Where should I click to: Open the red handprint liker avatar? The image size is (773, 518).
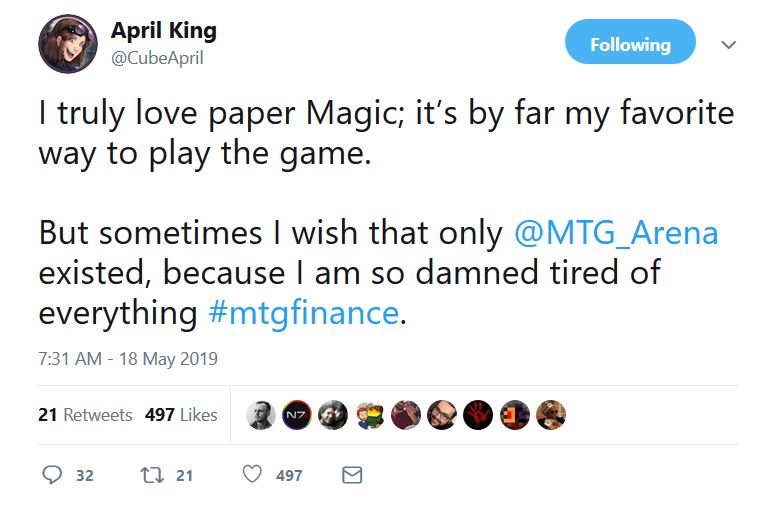click(x=478, y=415)
